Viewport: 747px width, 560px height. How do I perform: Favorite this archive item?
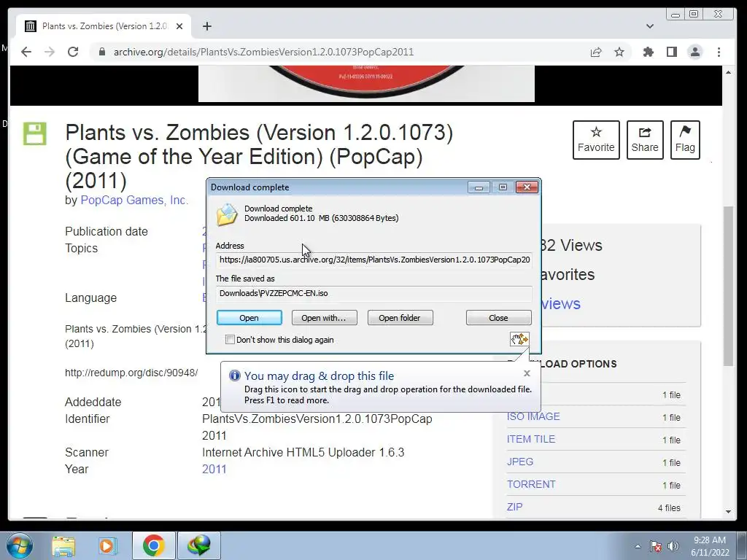point(596,140)
